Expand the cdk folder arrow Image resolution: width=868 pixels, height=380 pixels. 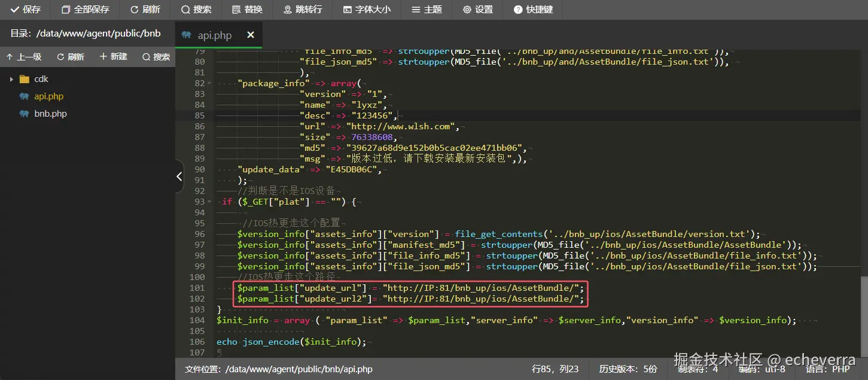pos(11,79)
